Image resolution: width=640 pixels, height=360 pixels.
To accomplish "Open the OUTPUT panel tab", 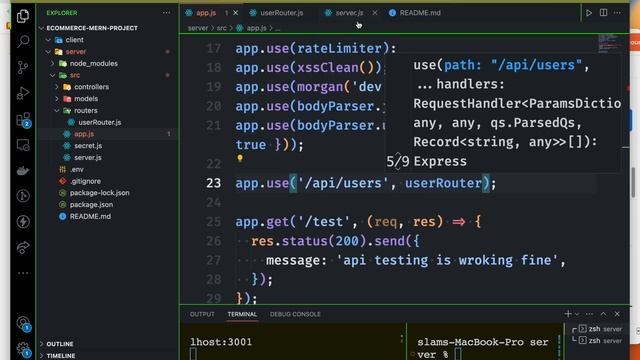I will click(202, 314).
